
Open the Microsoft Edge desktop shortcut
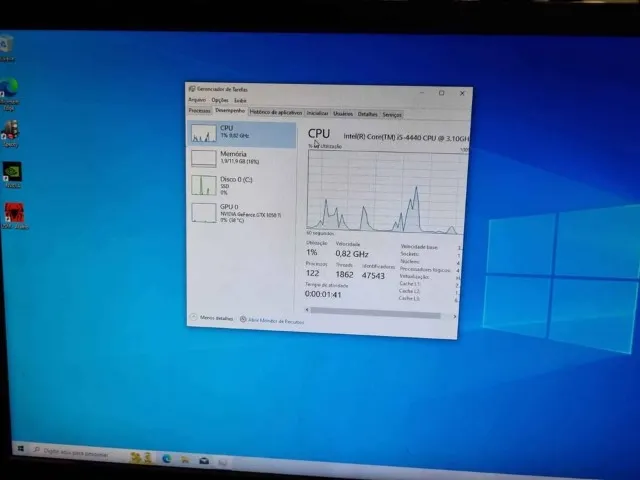tap(9, 94)
